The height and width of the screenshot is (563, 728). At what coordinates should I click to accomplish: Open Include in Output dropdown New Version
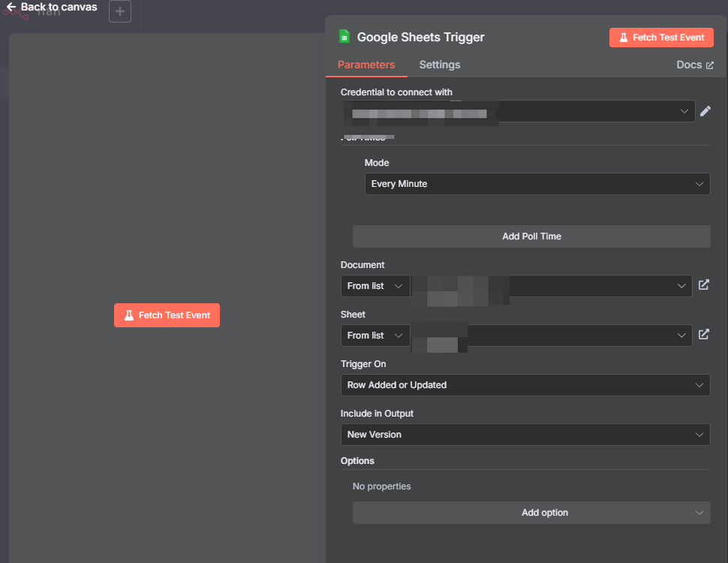pos(525,435)
